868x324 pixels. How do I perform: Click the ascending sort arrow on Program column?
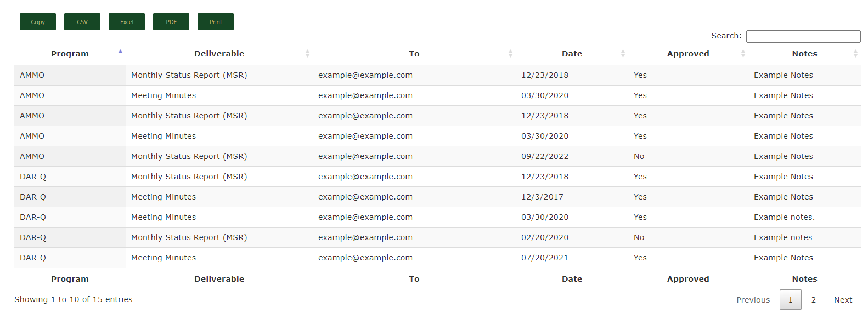tap(120, 51)
